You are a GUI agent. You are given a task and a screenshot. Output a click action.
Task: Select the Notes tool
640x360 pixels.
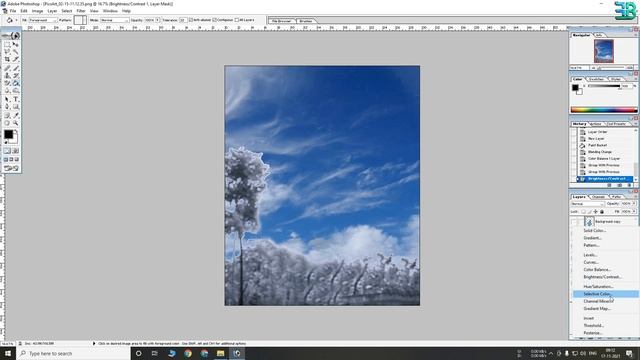[7, 116]
